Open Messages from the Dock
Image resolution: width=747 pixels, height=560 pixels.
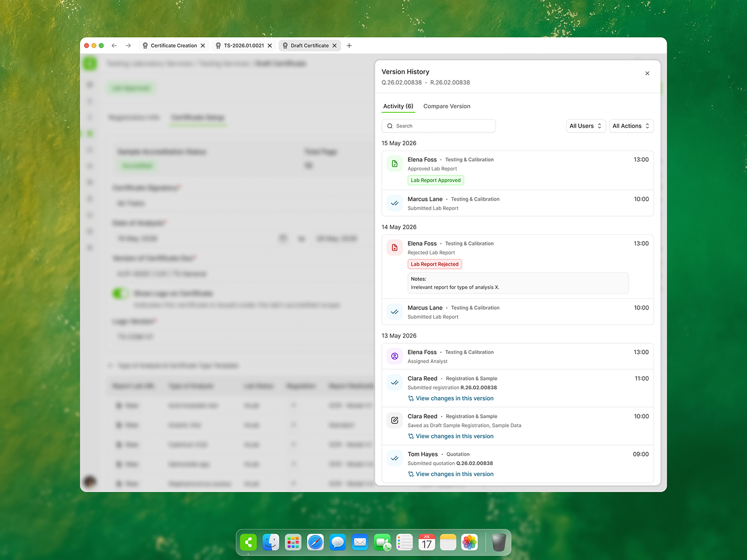337,542
